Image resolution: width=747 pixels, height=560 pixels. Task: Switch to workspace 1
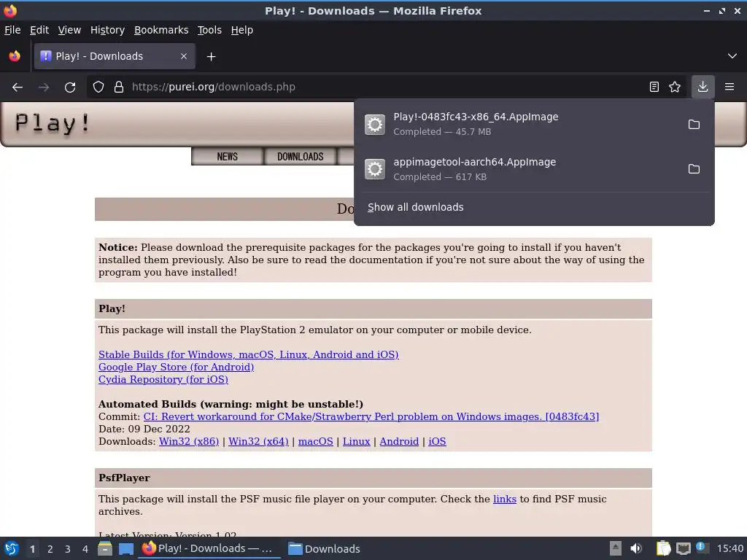coord(32,549)
